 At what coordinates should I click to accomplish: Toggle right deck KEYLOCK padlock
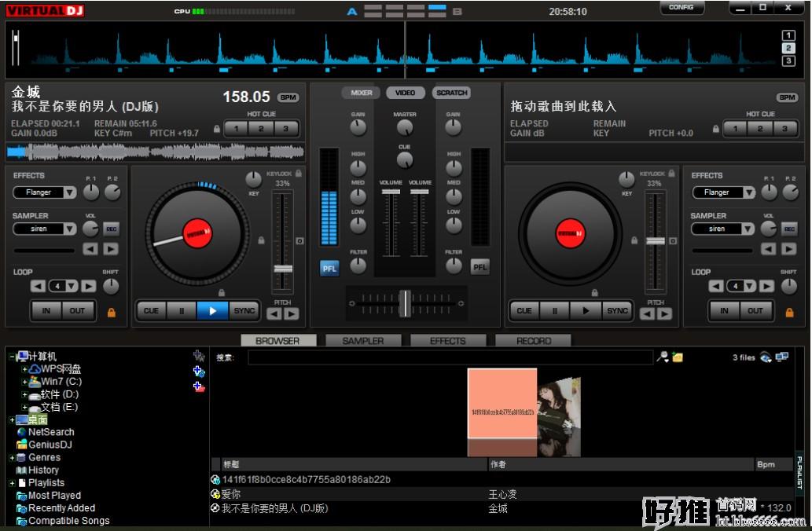coord(671,174)
